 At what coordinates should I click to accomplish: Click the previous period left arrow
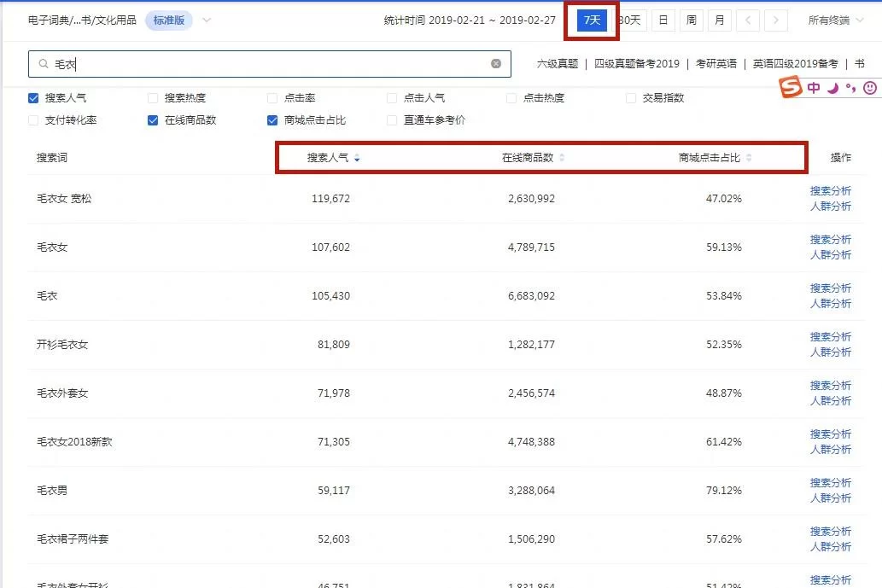[x=748, y=20]
